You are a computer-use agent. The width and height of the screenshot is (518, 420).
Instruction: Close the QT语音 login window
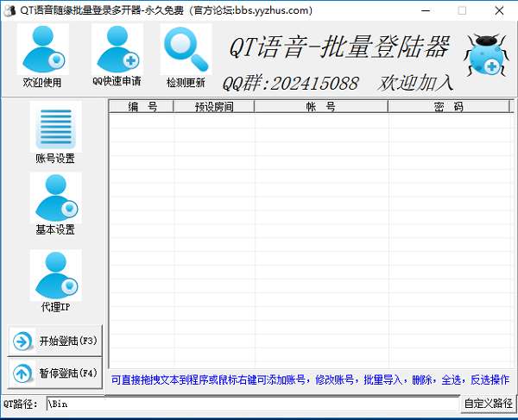click(x=499, y=10)
